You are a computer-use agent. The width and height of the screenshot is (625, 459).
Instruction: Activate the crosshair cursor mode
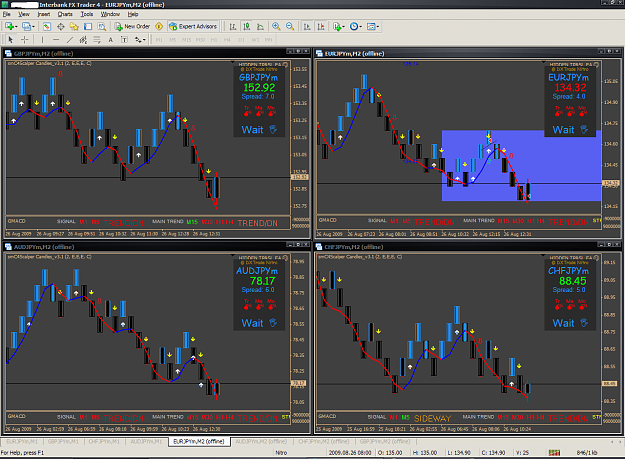24,39
